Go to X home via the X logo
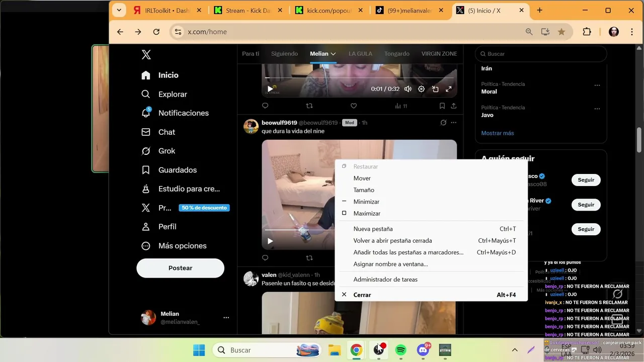 pyautogui.click(x=146, y=55)
